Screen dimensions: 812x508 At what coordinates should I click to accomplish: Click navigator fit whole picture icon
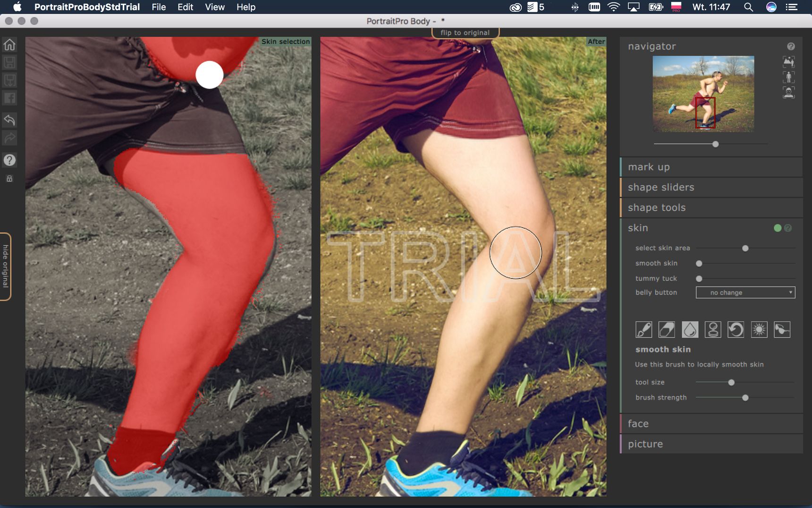[789, 61]
